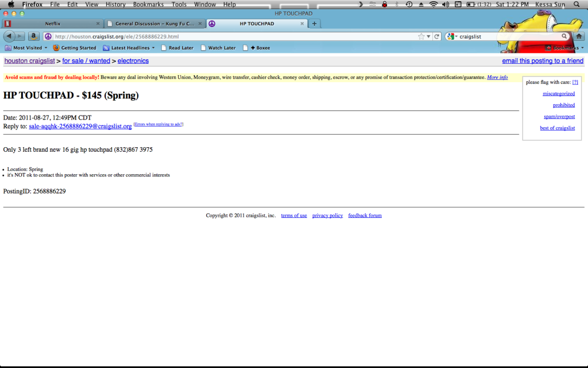The width and height of the screenshot is (588, 368).
Task: Click the search magnifier in the search box
Action: tap(564, 36)
